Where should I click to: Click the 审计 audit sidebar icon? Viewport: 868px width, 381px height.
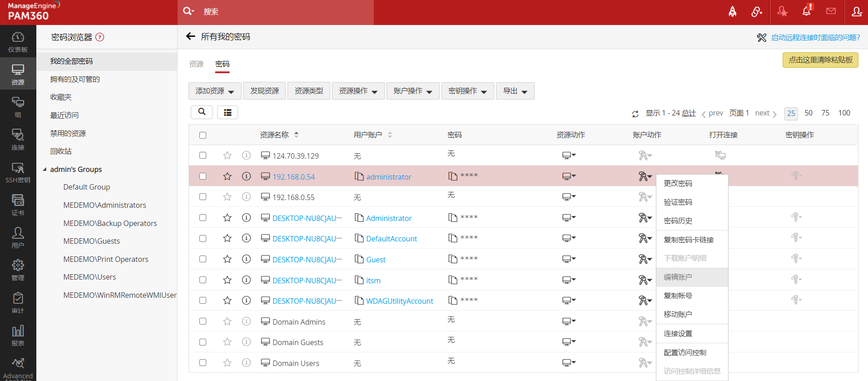18,303
